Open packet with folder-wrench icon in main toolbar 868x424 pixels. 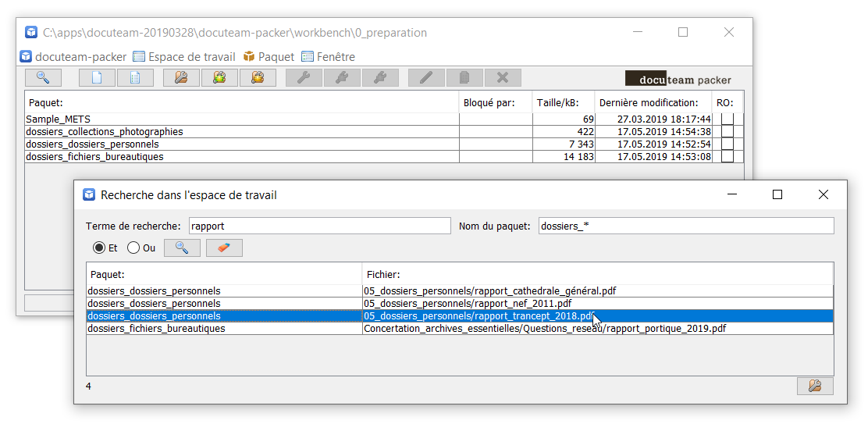coord(182,78)
